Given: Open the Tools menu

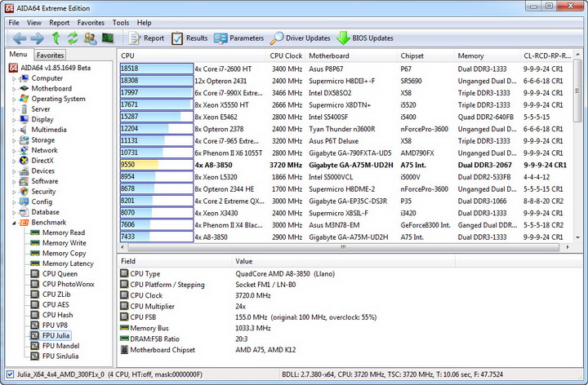Looking at the screenshot, I should [x=120, y=23].
